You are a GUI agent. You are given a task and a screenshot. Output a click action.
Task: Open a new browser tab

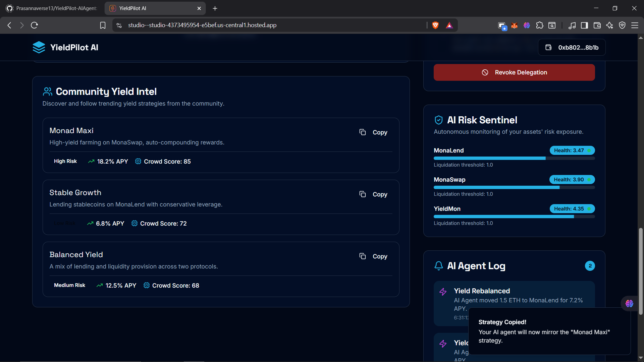click(215, 8)
